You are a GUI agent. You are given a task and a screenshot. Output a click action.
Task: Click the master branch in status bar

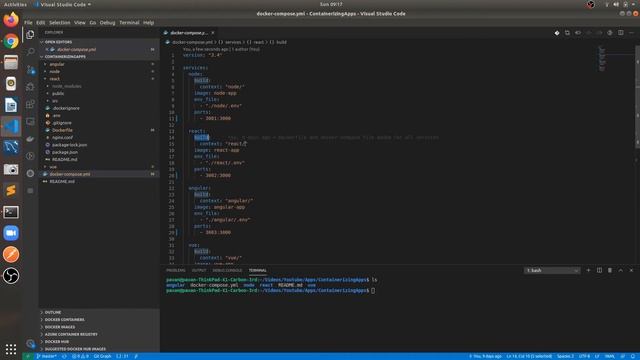coord(47,356)
